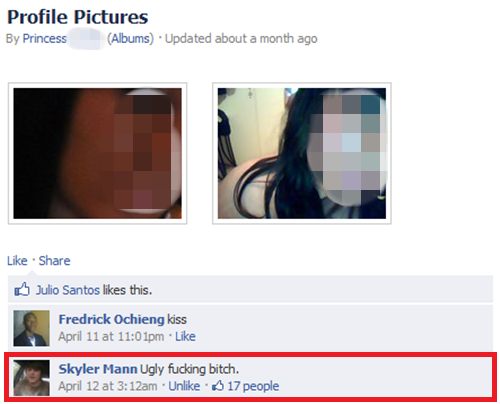Click the April 11 at 11:01pm timestamp

[x=111, y=336]
